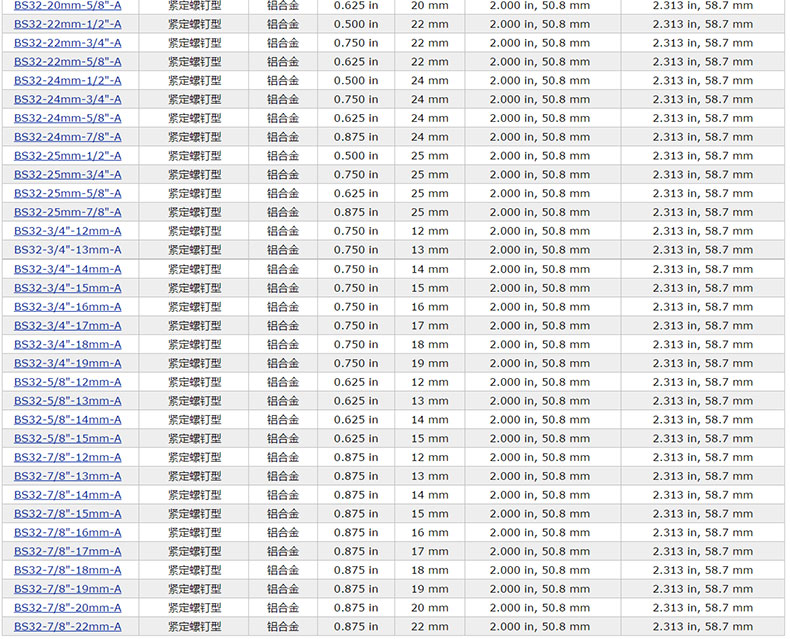Click the BS32-5/8"-15mm-A link
This screenshot has height=639, width=790.
(68, 438)
